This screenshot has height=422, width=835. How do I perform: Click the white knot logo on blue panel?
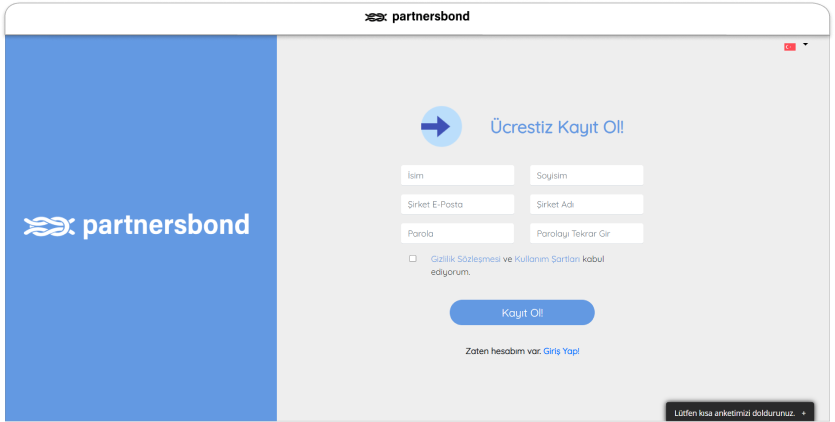49,226
